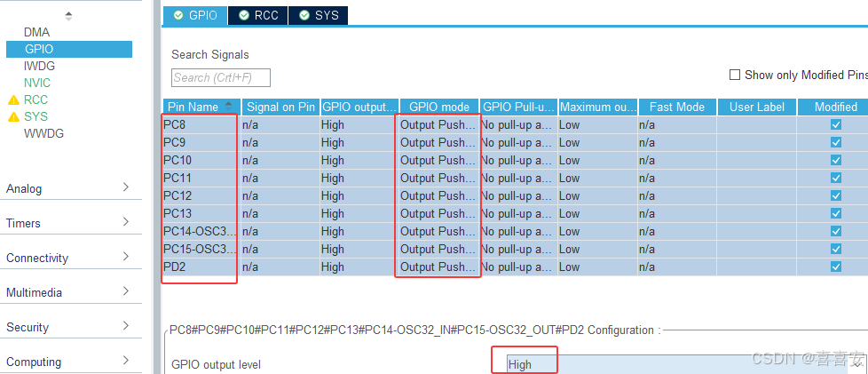Click the warning icon beside RCC
Image resolution: width=868 pixels, height=374 pixels.
coord(13,100)
